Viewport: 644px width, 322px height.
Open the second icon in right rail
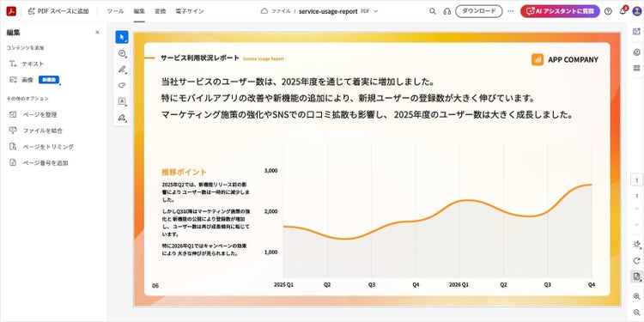[x=636, y=52]
